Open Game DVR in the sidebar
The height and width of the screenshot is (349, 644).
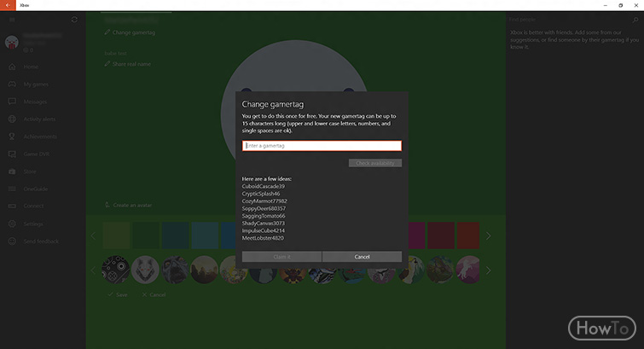36,154
